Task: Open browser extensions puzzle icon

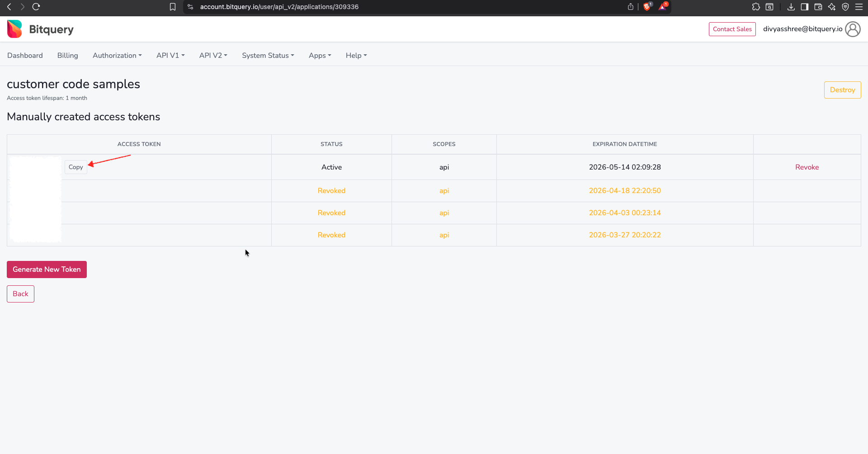Action: (756, 7)
